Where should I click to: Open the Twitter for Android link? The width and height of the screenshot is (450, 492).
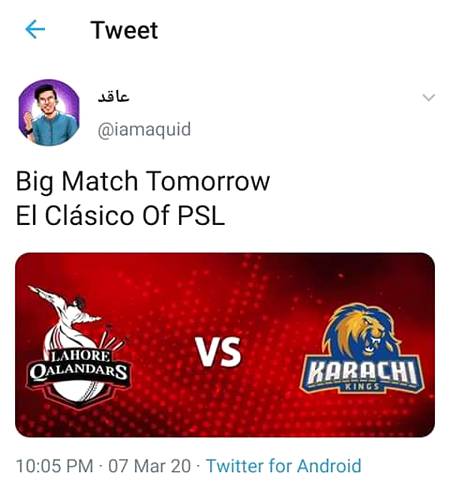[284, 466]
